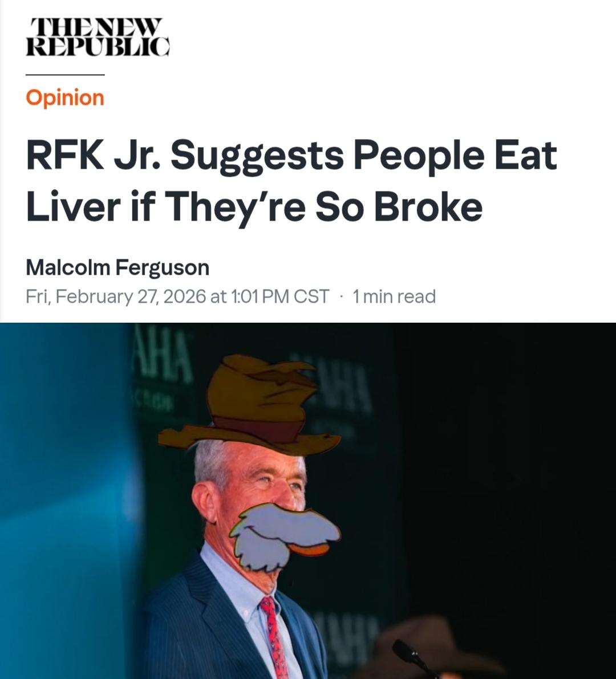The height and width of the screenshot is (679, 616).
Task: Click the 1 min read label
Action: [x=394, y=296]
